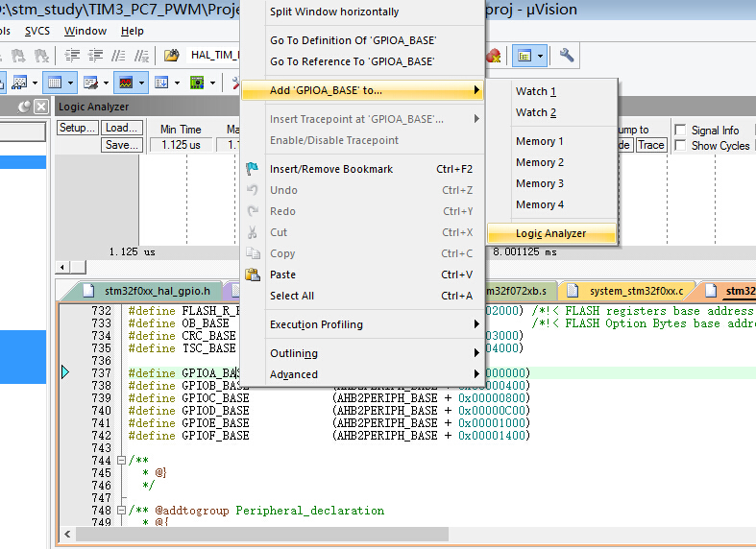The image size is (756, 549).
Task: Select Logic Analyzer from the submenu
Action: (551, 233)
